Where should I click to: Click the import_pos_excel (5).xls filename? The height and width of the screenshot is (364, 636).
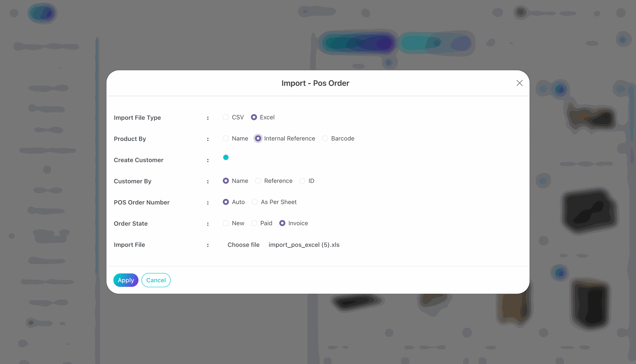[304, 245]
